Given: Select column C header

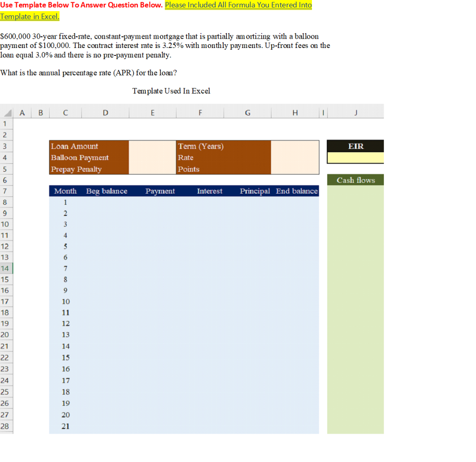Looking at the screenshot, I should point(66,113).
